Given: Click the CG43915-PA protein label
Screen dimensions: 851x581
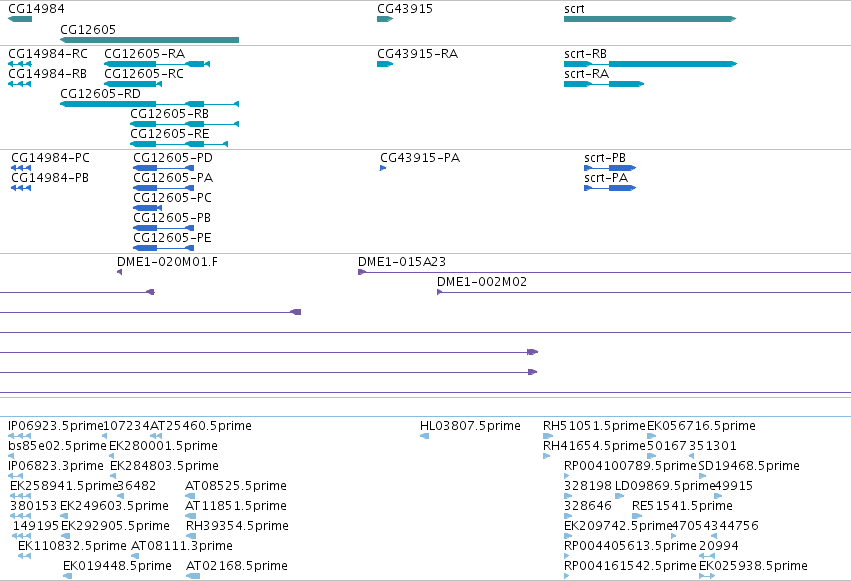Looking at the screenshot, I should (x=420, y=158).
